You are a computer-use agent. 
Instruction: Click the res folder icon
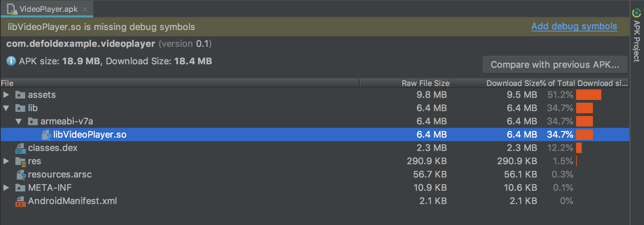pos(20,161)
